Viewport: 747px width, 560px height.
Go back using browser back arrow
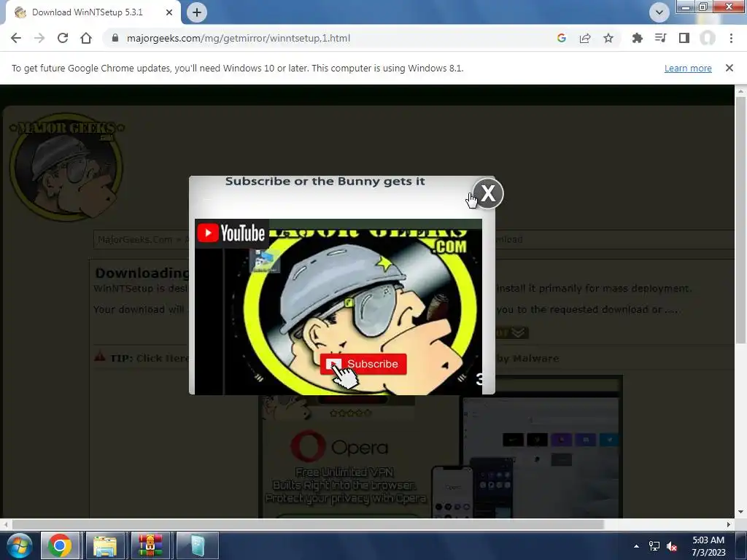click(x=16, y=38)
